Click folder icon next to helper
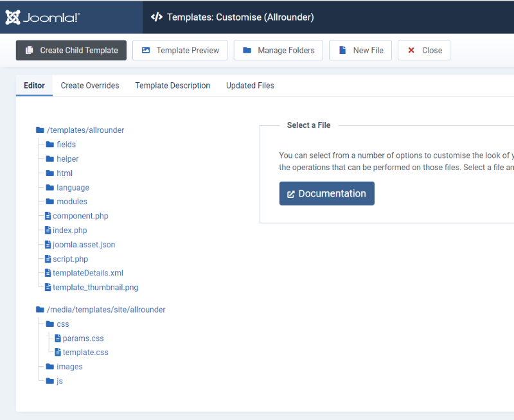The width and height of the screenshot is (514, 420). click(x=50, y=159)
